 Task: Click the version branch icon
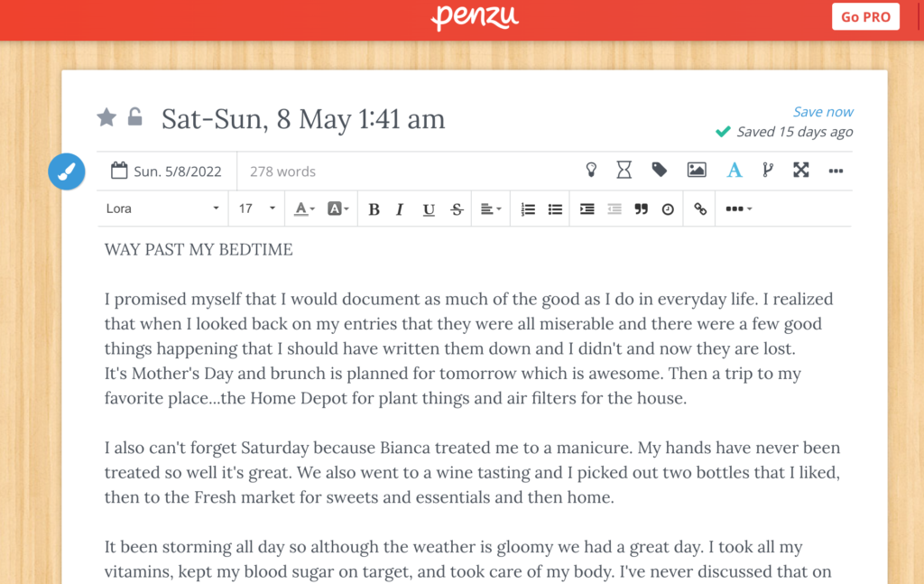click(768, 170)
